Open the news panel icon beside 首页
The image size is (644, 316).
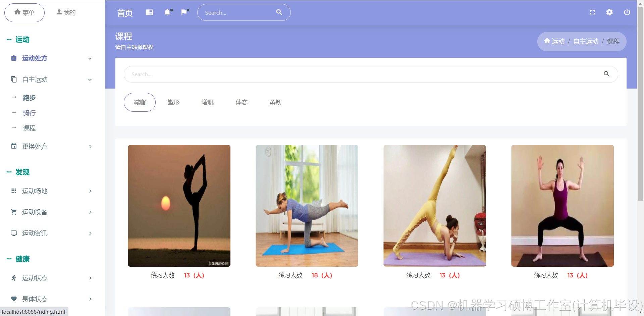coord(149,12)
